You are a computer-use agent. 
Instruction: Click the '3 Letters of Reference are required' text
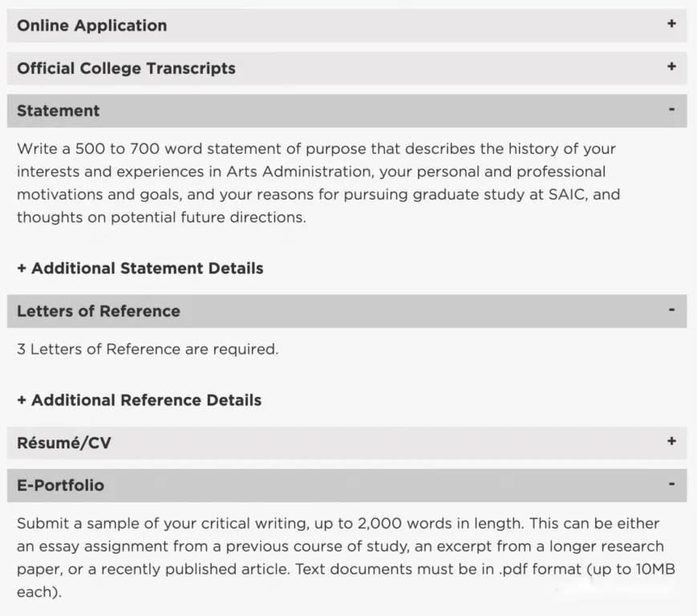click(x=148, y=349)
